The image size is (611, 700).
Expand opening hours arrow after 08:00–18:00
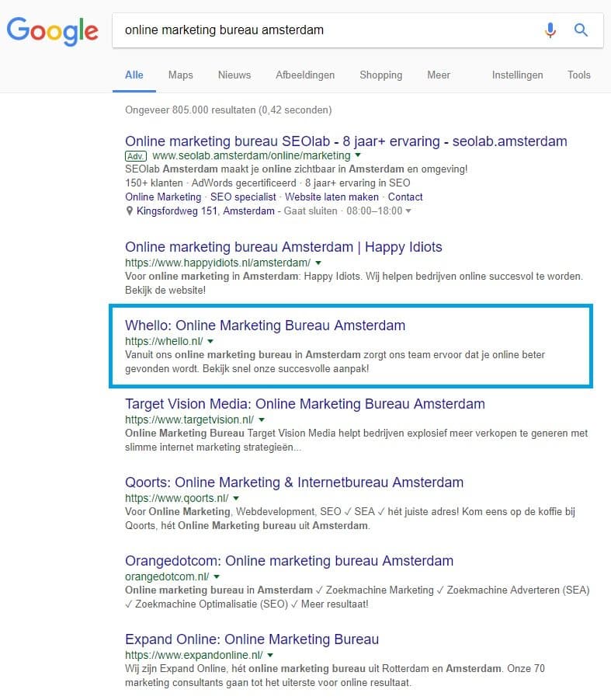[408, 211]
